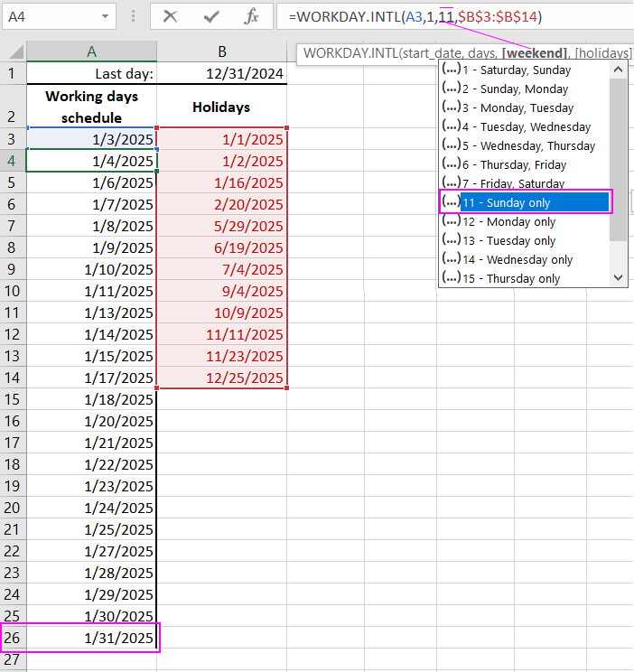The image size is (634, 672).
Task: Click holiday cell 5/29/2025
Action: click(221, 227)
